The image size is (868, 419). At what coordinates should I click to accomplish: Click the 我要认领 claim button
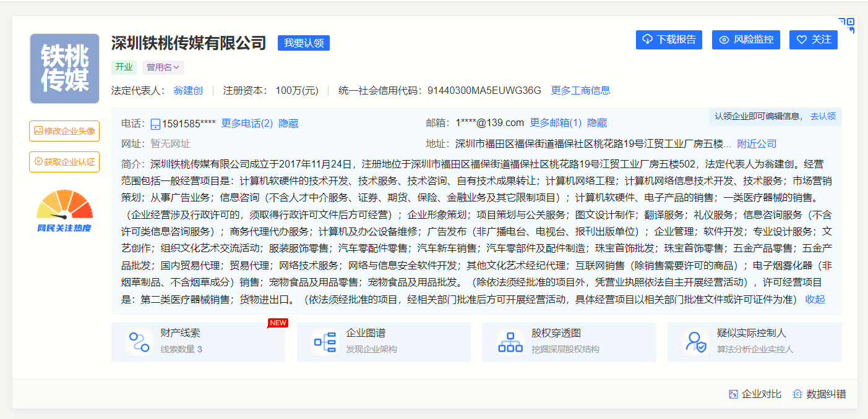tap(303, 43)
